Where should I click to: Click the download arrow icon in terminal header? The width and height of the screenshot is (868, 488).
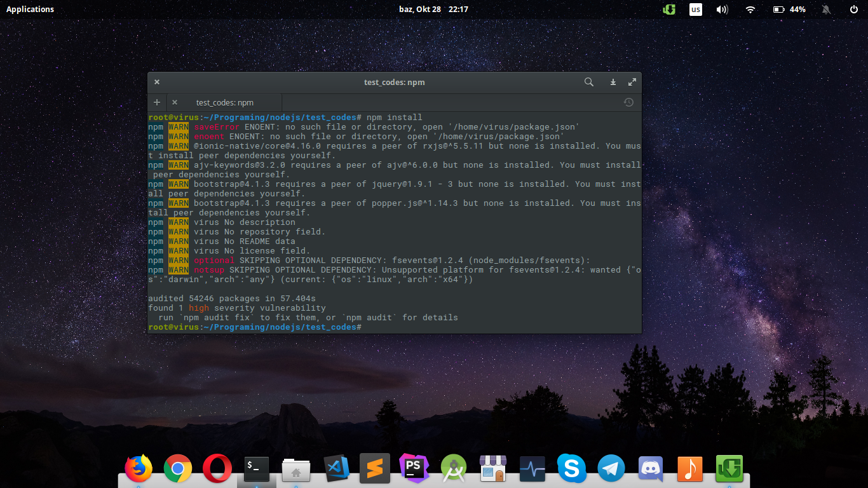613,82
